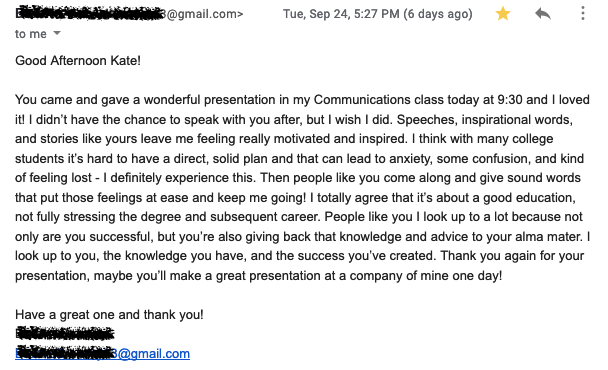Click the 'Have a great one and thank you!' line
The height and width of the screenshot is (370, 608).
click(109, 315)
